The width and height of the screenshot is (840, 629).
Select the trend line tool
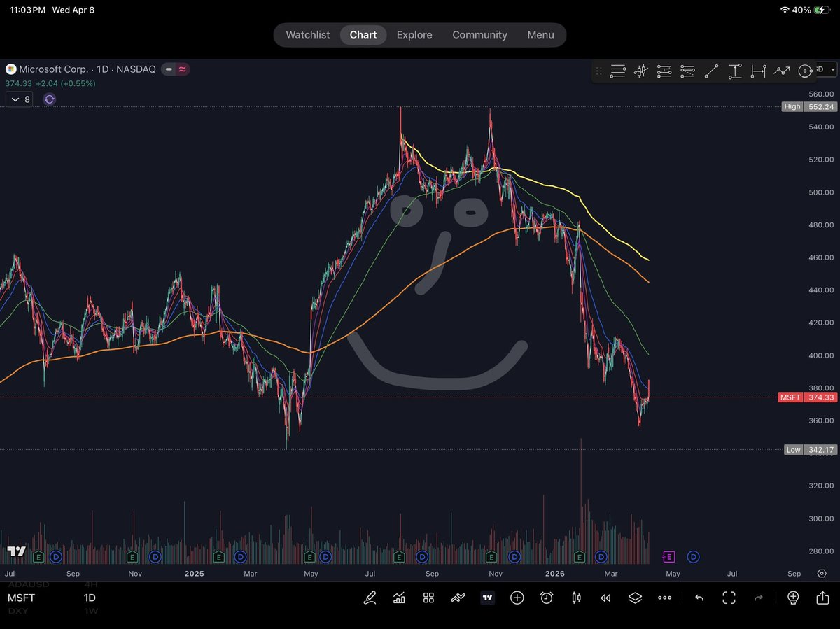[711, 71]
